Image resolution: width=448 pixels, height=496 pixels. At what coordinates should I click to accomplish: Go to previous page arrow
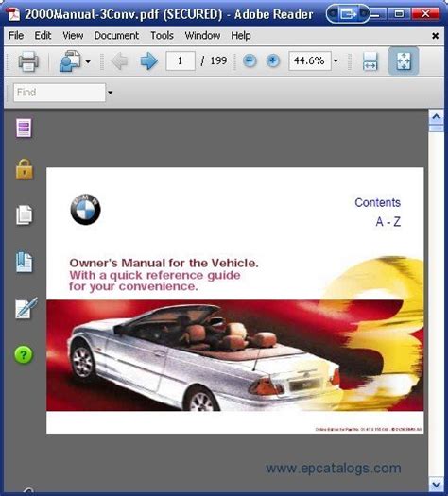point(120,61)
